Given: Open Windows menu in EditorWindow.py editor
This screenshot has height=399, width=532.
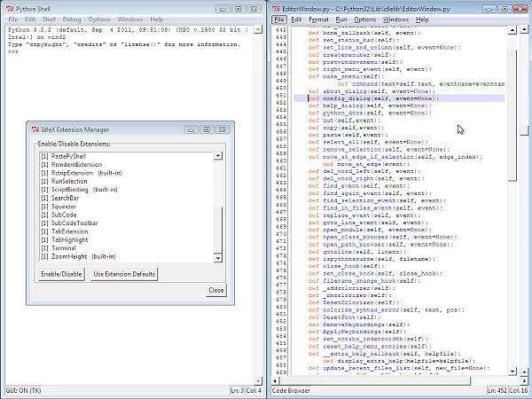Looking at the screenshot, I should (x=395, y=20).
